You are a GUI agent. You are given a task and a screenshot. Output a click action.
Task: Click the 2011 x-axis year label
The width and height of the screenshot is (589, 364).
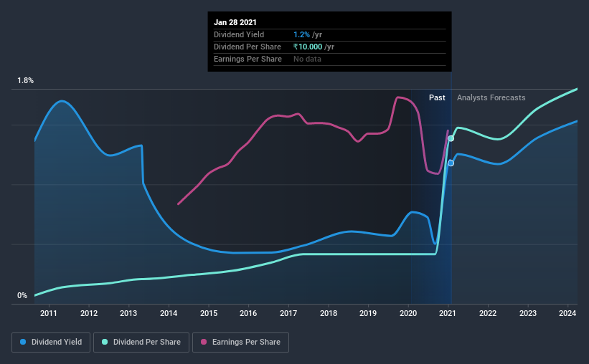(49, 313)
